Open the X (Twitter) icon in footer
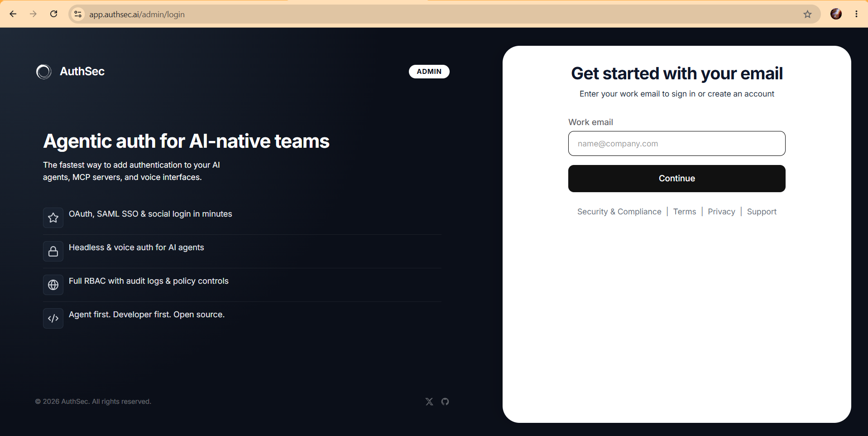Viewport: 868px width, 436px height. 429,402
